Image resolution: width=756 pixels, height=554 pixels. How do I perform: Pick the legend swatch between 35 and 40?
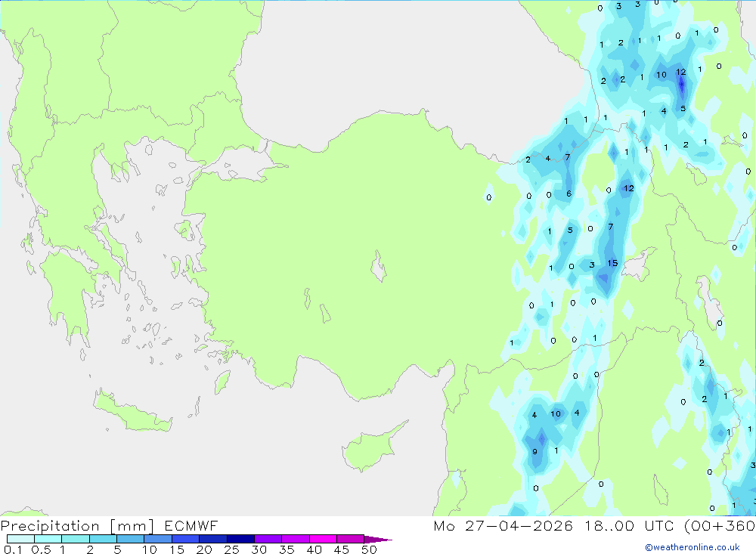(296, 539)
